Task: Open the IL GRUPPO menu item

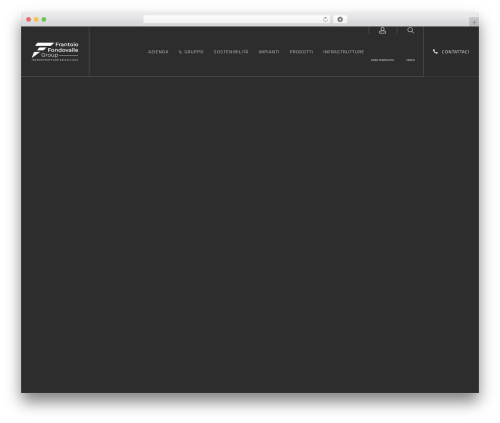Action: [x=191, y=52]
